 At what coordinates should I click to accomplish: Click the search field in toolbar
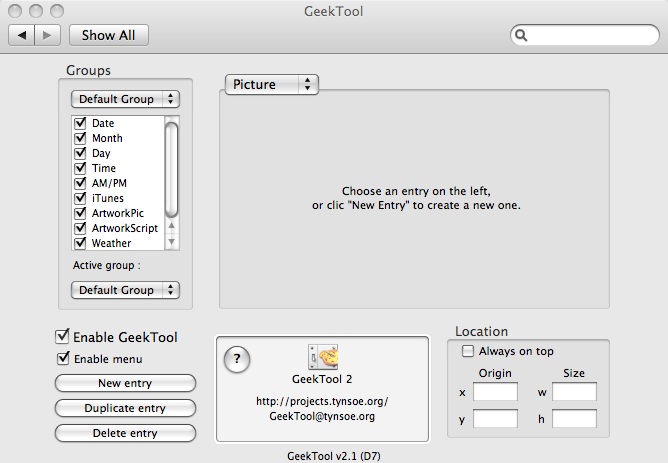584,35
